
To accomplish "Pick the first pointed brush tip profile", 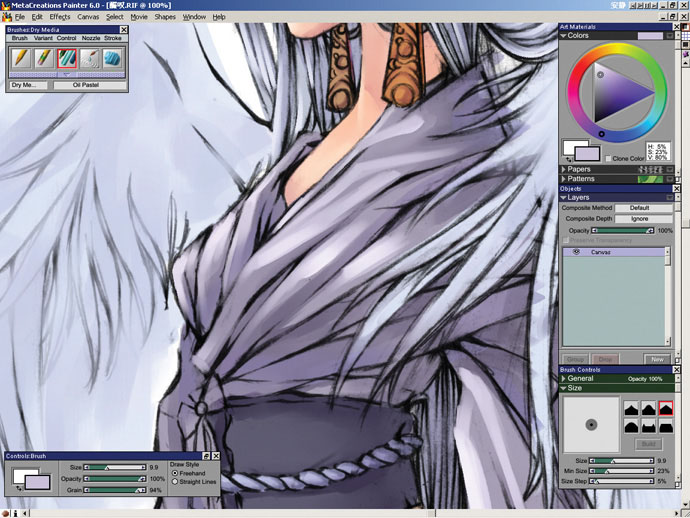I will point(631,409).
